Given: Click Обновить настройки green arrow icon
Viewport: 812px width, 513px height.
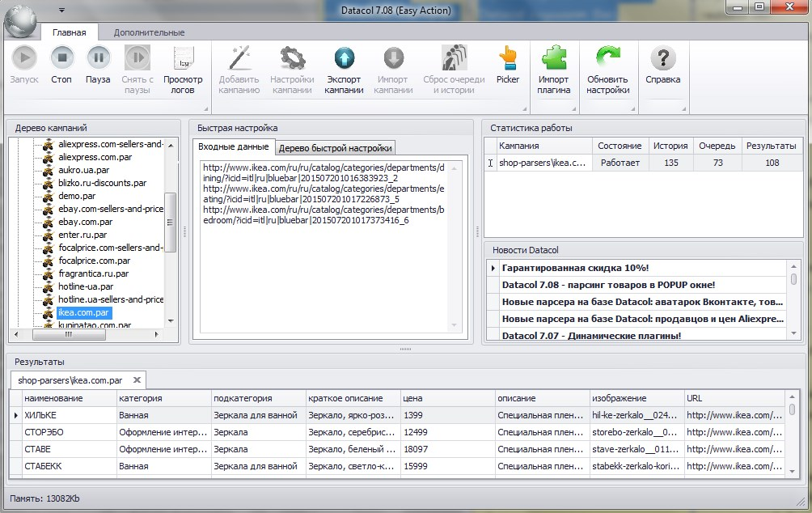Looking at the screenshot, I should point(608,57).
